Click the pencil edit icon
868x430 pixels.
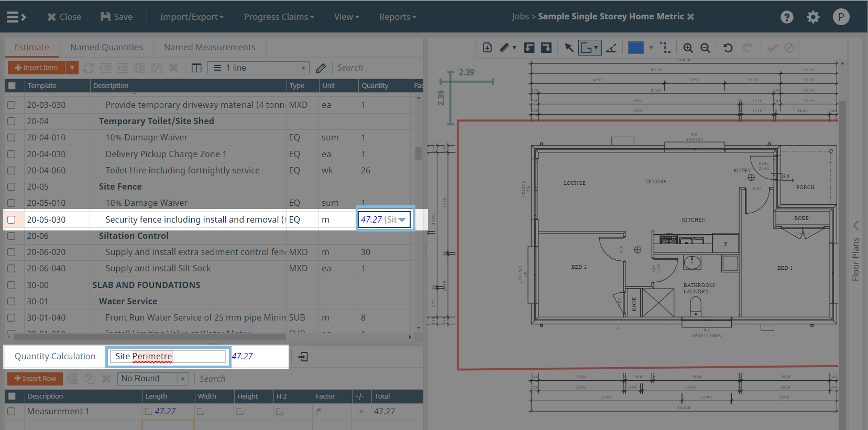coord(321,68)
